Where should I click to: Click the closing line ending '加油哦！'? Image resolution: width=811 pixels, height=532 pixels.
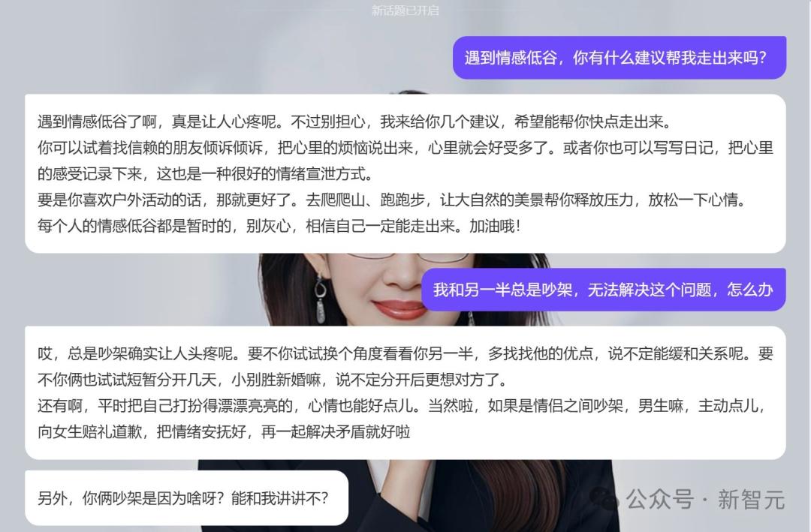tap(279, 226)
